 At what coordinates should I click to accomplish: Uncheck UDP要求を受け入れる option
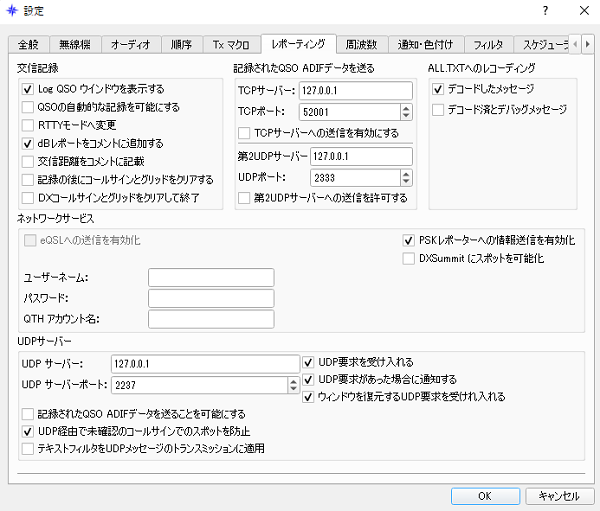pos(308,362)
